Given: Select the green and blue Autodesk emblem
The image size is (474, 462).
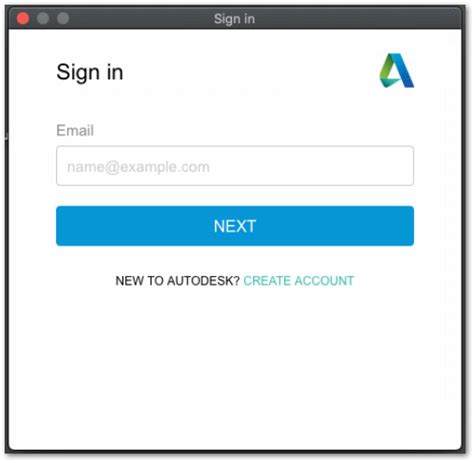Looking at the screenshot, I should point(397,70).
